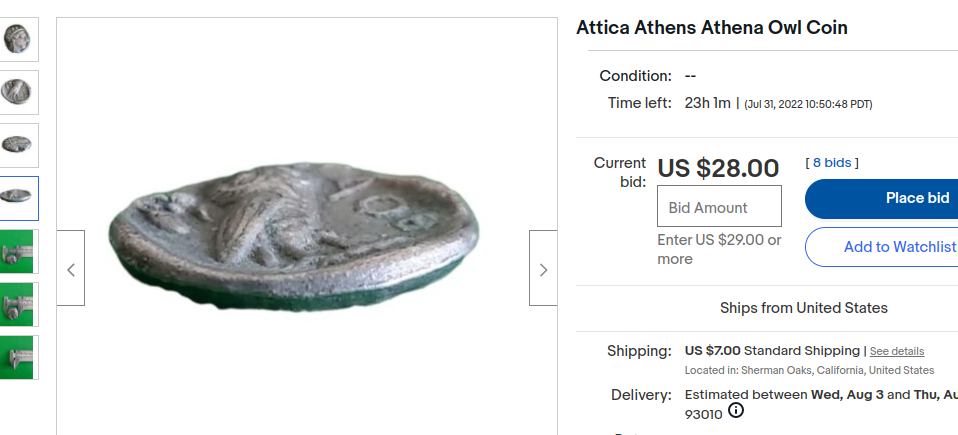The image size is (958, 435).
Task: Select the third coin thumbnail
Action: point(17,145)
